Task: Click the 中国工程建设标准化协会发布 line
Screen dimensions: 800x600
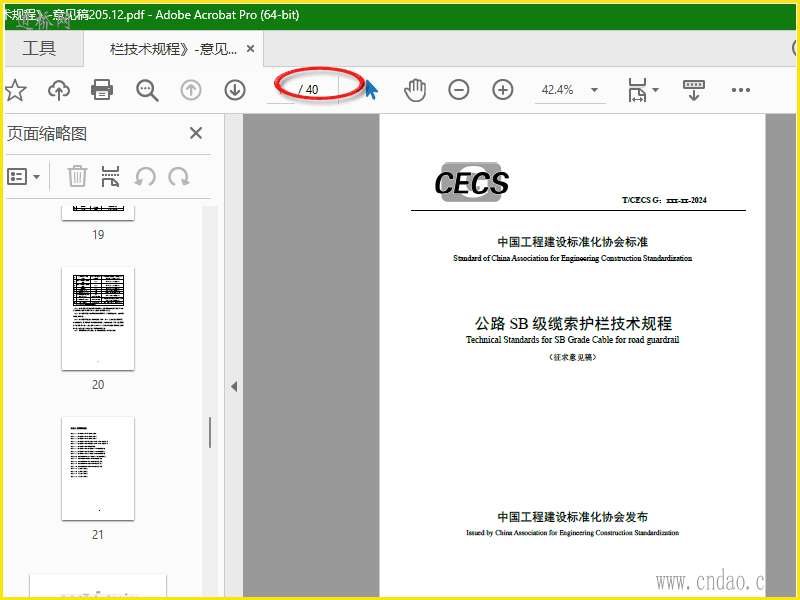Action: click(x=573, y=517)
